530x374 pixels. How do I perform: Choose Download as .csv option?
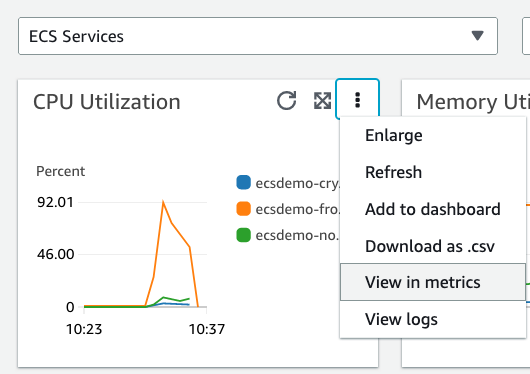[x=433, y=246]
